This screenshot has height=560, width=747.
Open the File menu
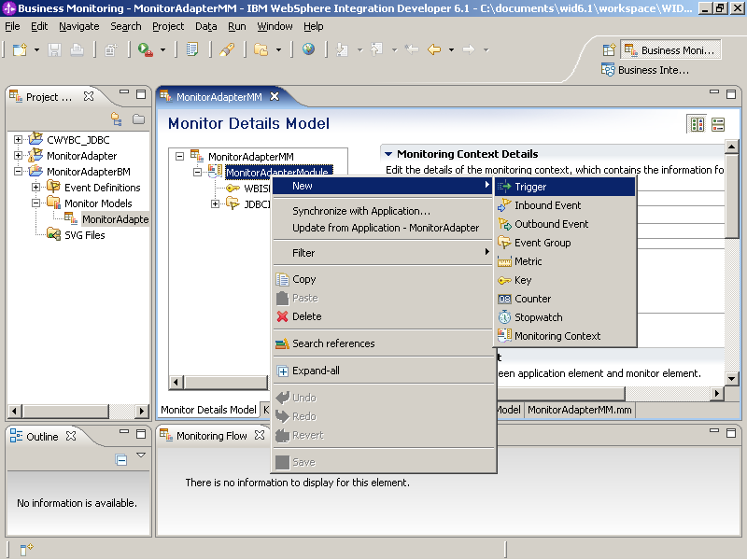(x=12, y=26)
